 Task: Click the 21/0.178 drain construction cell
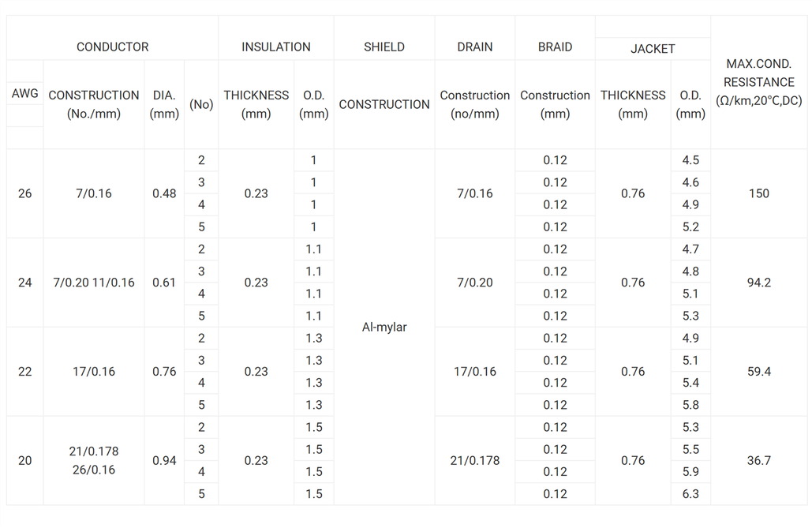(474, 460)
